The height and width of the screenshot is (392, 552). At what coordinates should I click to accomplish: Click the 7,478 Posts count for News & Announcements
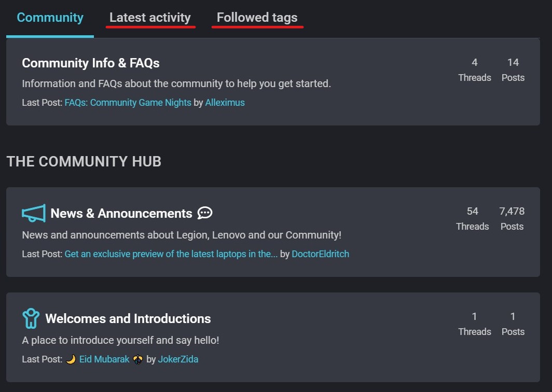pyautogui.click(x=512, y=218)
